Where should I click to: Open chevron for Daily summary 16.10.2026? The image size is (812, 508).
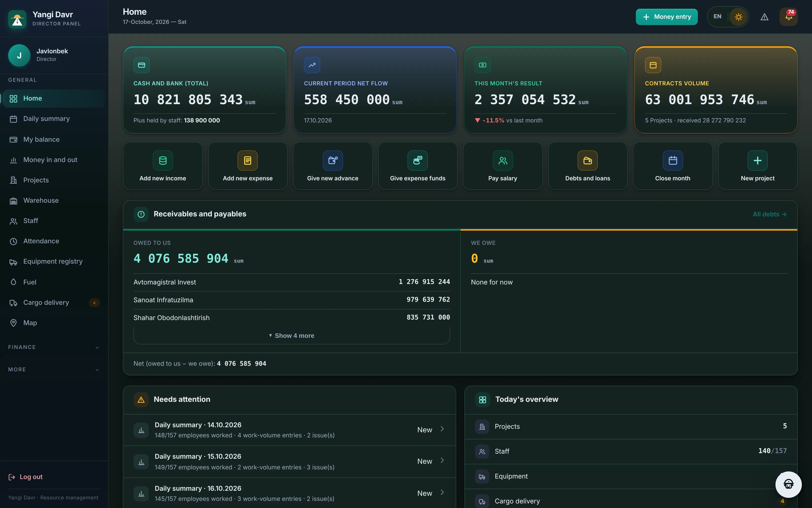442,493
